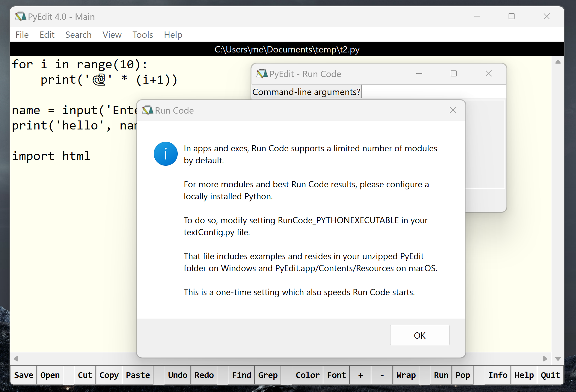The width and height of the screenshot is (576, 392).
Task: Click the PyEdit icon in Run Code window title
Action: 262,74
